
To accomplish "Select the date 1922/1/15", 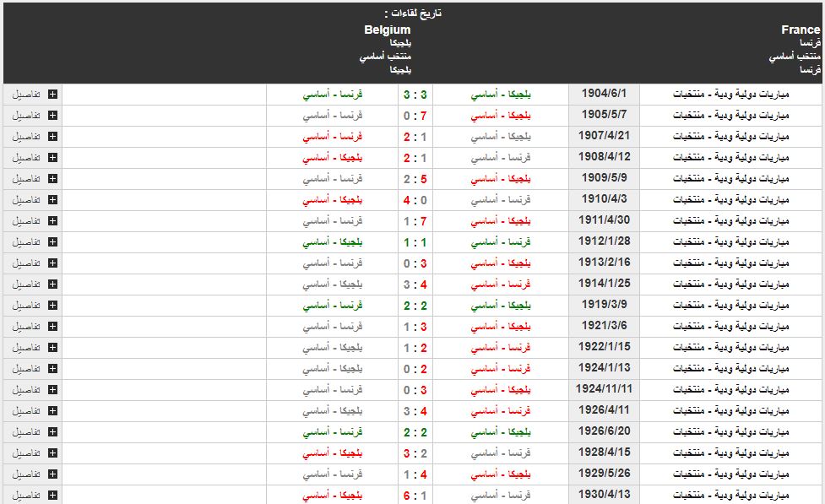I will click(x=604, y=346).
